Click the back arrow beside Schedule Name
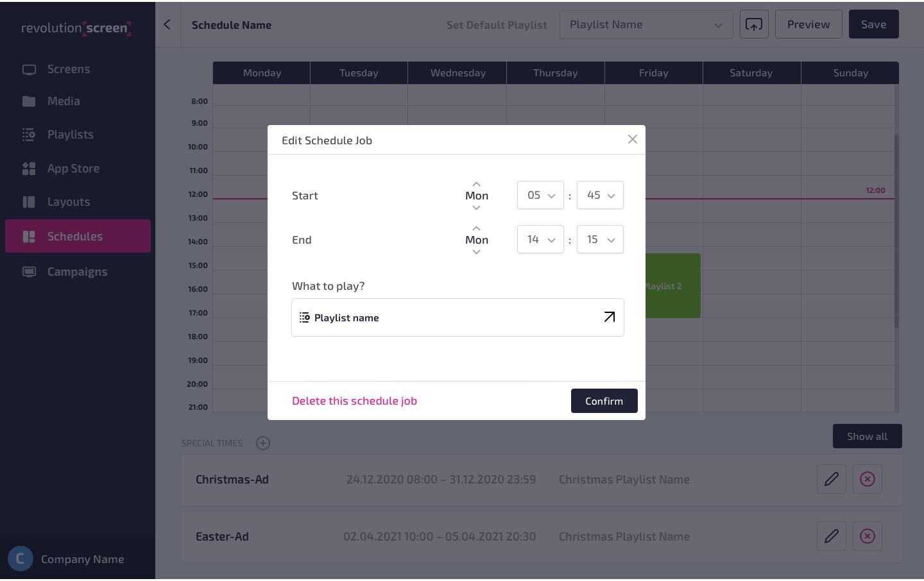 167,24
